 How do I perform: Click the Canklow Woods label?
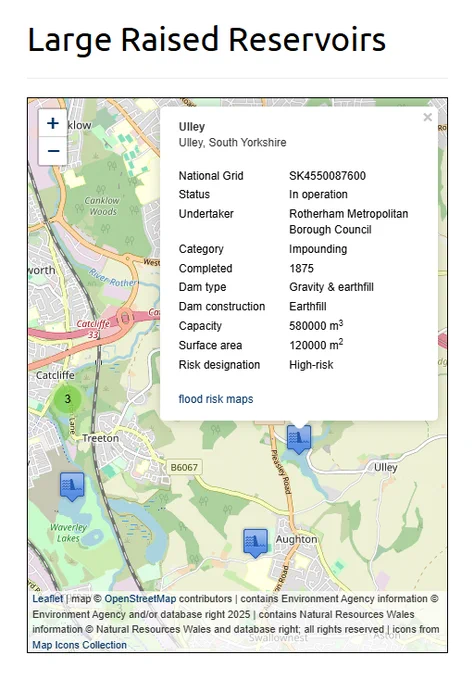point(102,206)
